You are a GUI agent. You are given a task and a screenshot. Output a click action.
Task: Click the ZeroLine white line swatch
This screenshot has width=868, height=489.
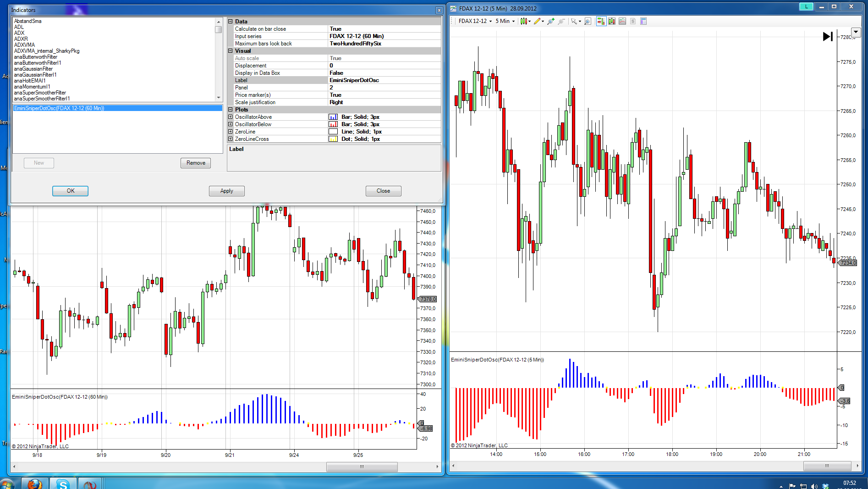(333, 132)
